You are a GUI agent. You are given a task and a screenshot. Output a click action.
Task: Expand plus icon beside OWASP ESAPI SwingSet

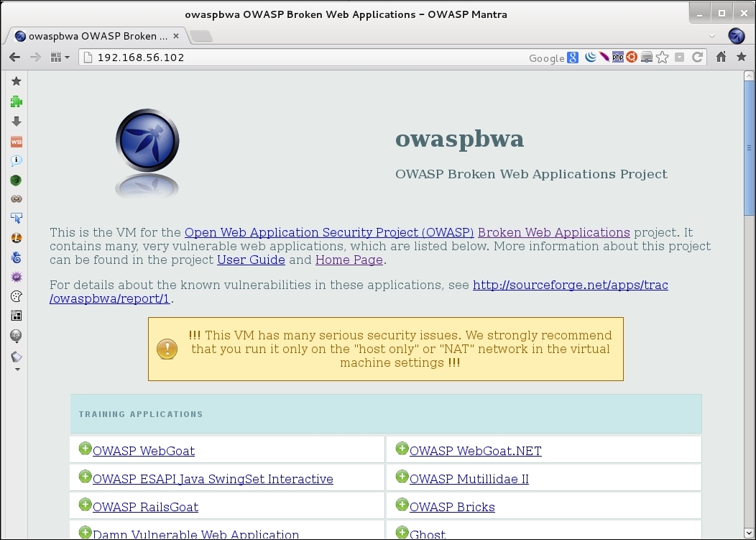tap(85, 476)
